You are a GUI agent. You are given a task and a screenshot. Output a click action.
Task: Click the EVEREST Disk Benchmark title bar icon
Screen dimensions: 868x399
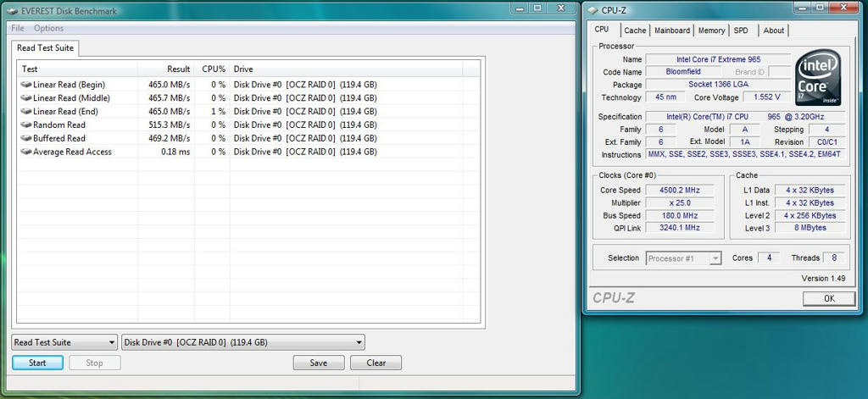(12, 11)
